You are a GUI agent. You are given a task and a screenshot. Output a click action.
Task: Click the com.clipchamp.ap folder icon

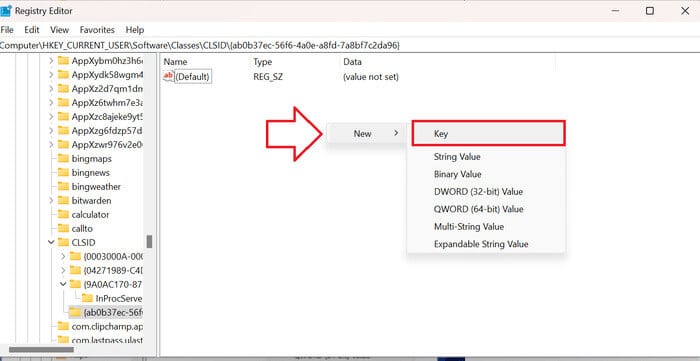63,327
